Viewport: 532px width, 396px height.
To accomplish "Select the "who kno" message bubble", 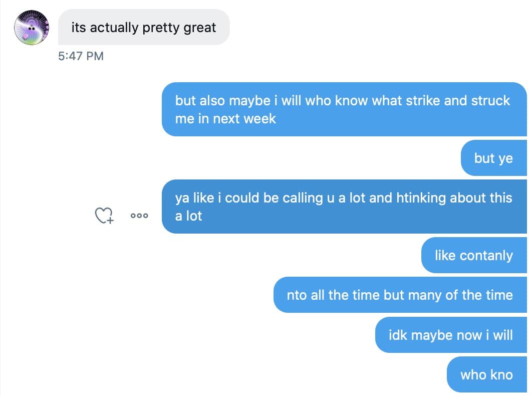I will [486, 374].
